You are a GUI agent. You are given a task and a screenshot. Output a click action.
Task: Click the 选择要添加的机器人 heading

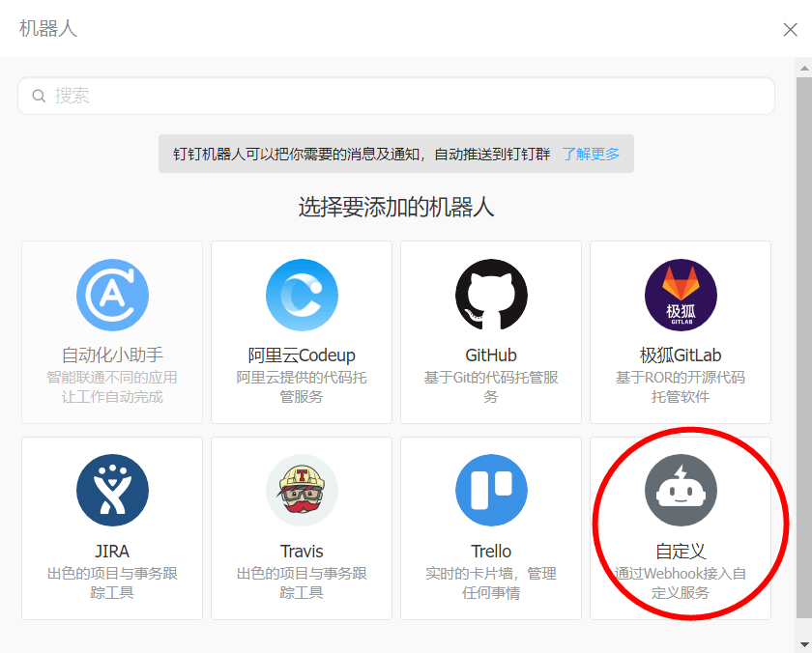(396, 208)
